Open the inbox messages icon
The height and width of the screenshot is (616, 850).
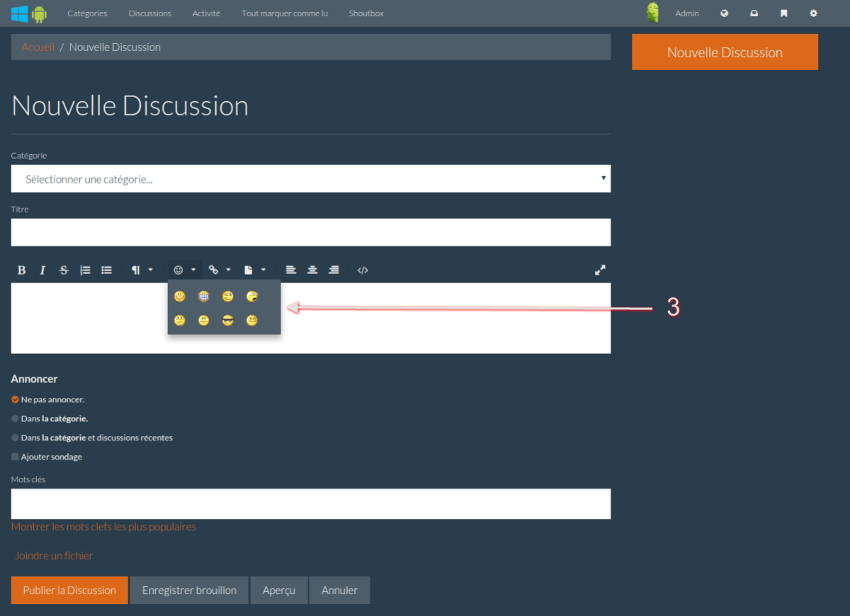point(754,13)
